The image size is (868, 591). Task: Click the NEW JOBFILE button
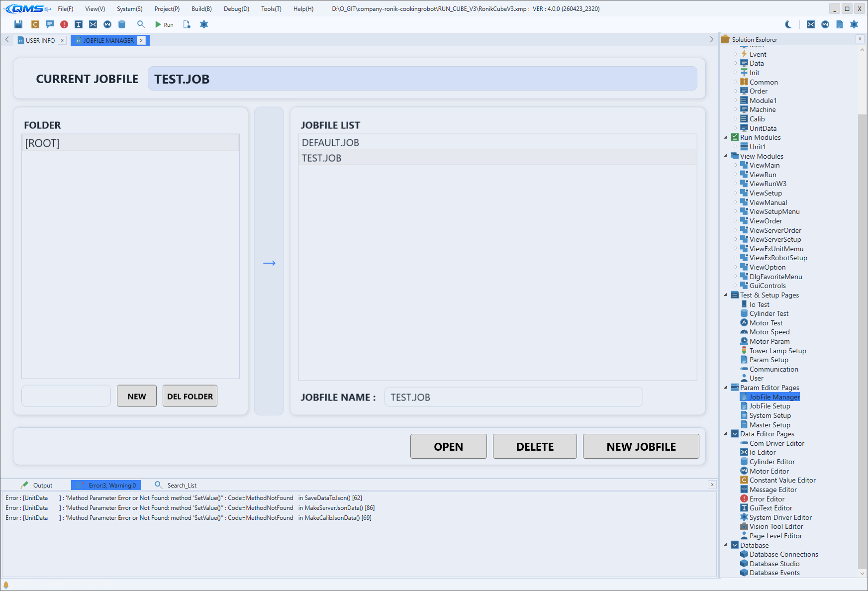641,446
